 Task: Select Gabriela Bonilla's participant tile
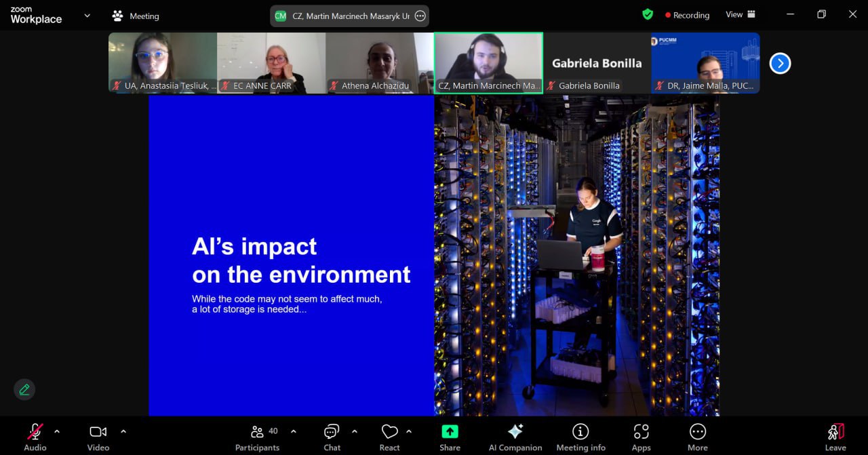[597, 63]
